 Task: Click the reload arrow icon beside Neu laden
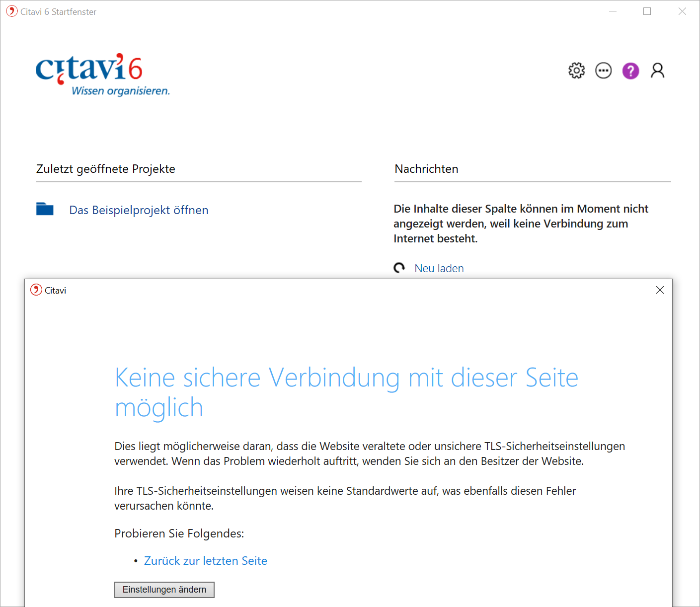pyautogui.click(x=399, y=268)
